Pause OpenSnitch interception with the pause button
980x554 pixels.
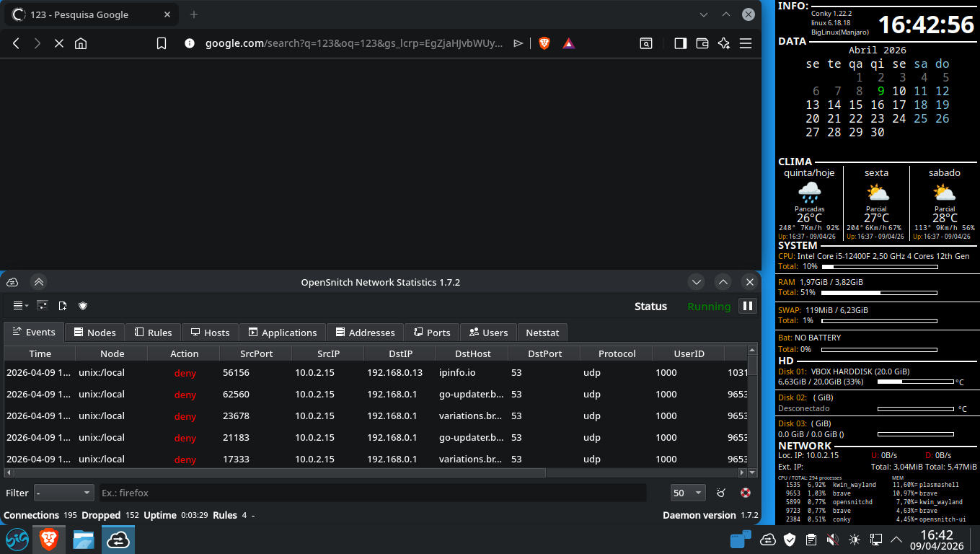748,306
